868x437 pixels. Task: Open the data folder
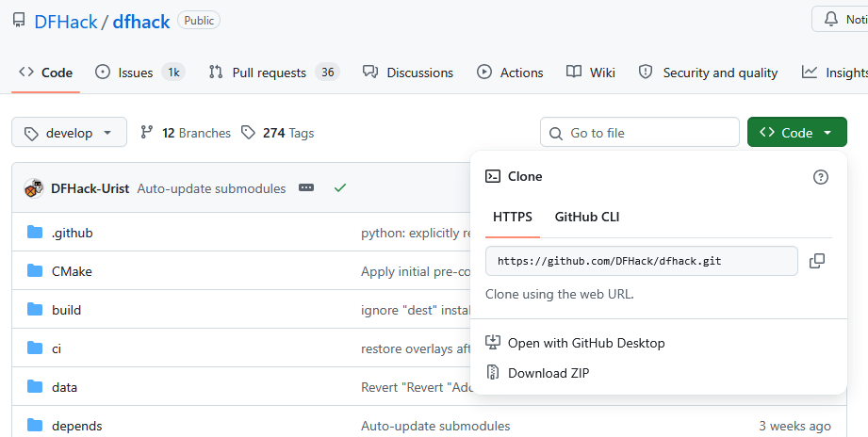(x=64, y=388)
